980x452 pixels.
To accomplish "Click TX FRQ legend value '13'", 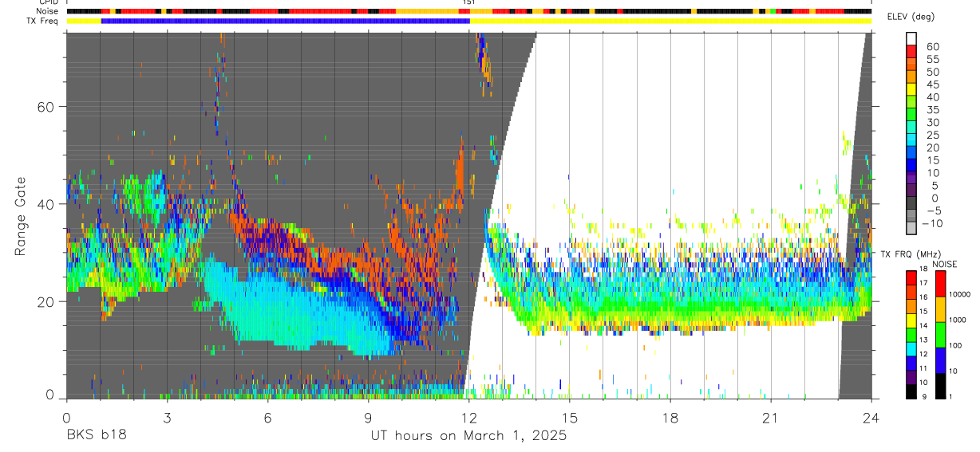I will (923, 340).
